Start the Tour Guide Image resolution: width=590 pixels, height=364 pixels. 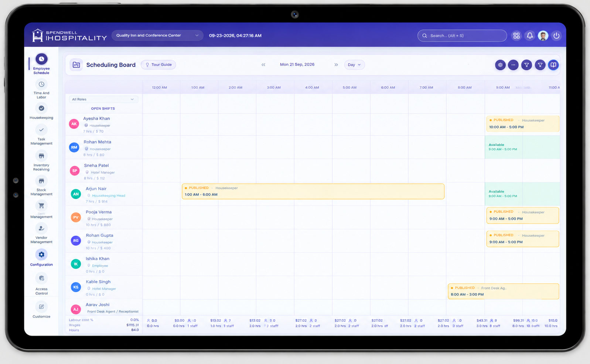(x=158, y=65)
